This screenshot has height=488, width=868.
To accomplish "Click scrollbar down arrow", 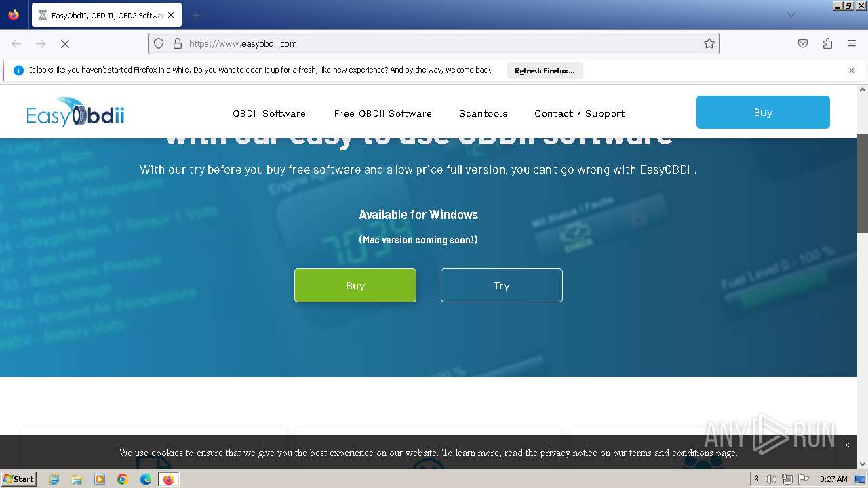I will tap(863, 464).
